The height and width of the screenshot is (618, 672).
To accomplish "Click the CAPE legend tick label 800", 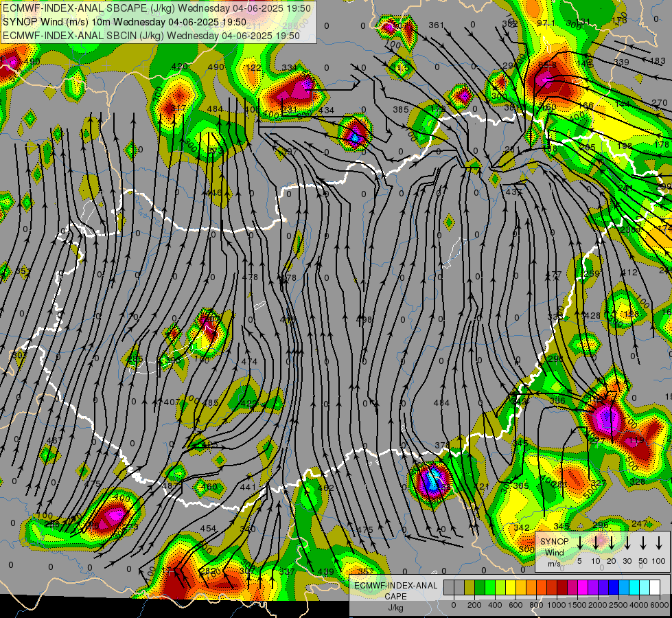I will coord(536,605).
